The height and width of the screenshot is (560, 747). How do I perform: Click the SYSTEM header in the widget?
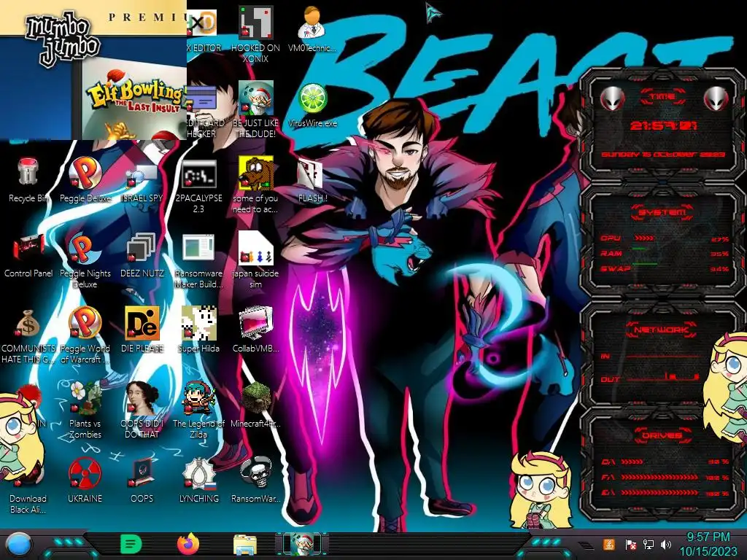point(662,212)
